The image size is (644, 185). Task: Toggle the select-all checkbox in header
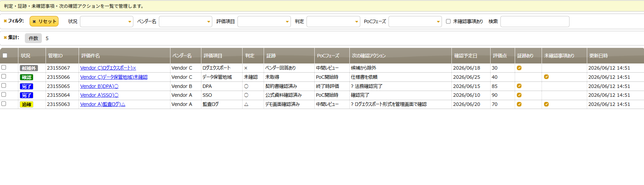point(5,55)
